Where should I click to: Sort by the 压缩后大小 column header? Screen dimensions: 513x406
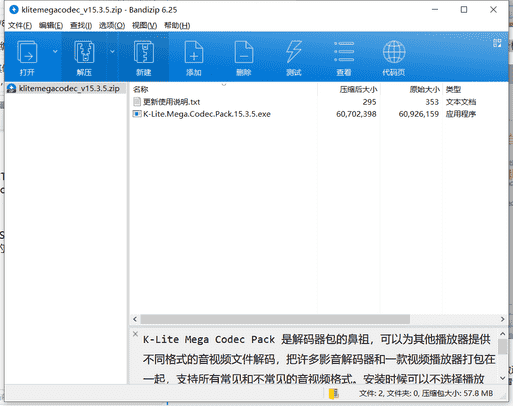[358, 89]
